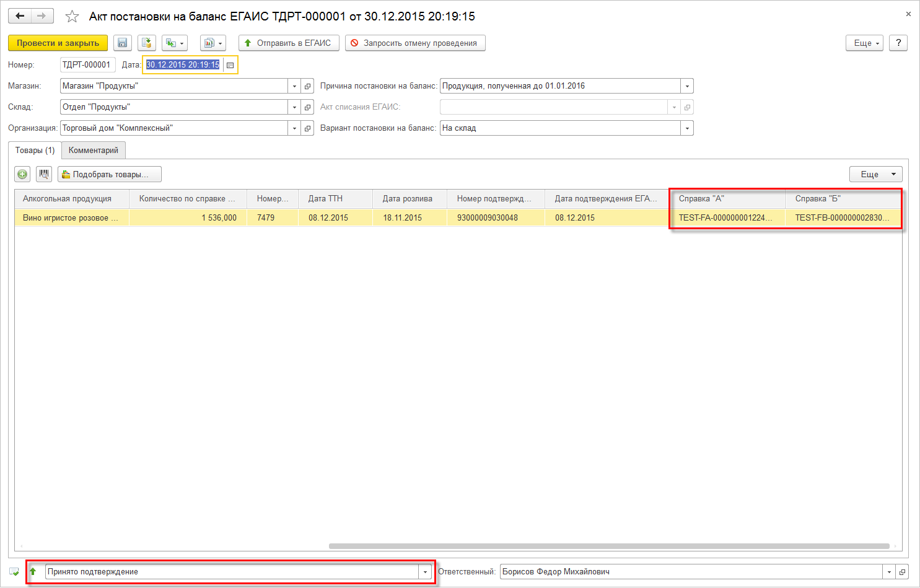Open the create-based-on dropdown icon
Image resolution: width=920 pixels, height=588 pixels.
point(175,43)
